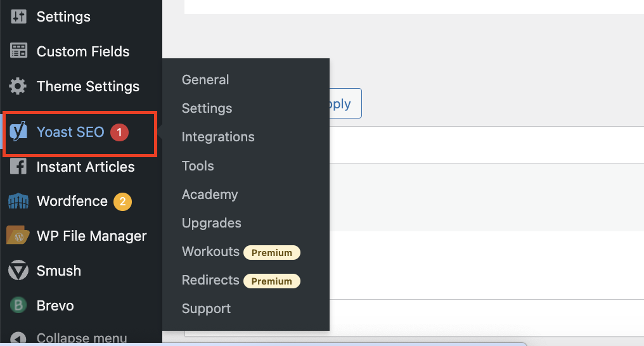This screenshot has height=346, width=644.
Task: Select General in Yoast submenu
Action: (205, 80)
